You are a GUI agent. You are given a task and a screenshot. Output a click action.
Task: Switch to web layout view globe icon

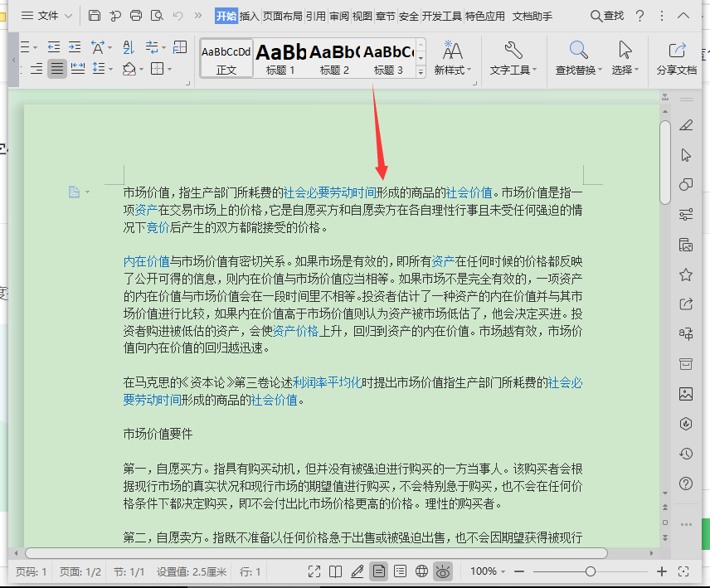point(421,571)
